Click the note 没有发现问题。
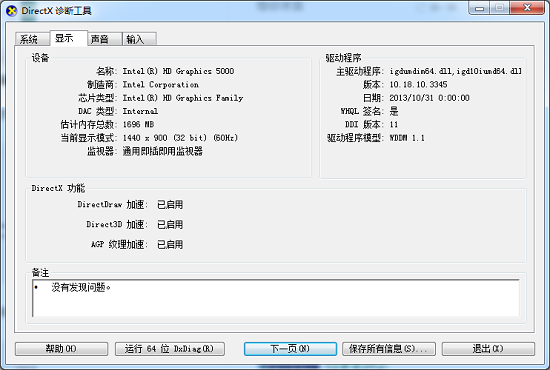Image resolution: width=550 pixels, height=370 pixels. click(x=81, y=288)
